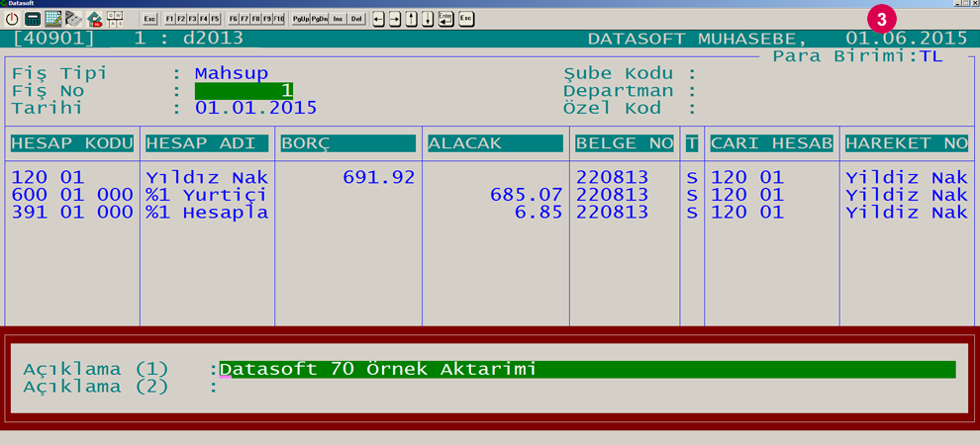Click the right arrow keycap icon

[x=395, y=19]
